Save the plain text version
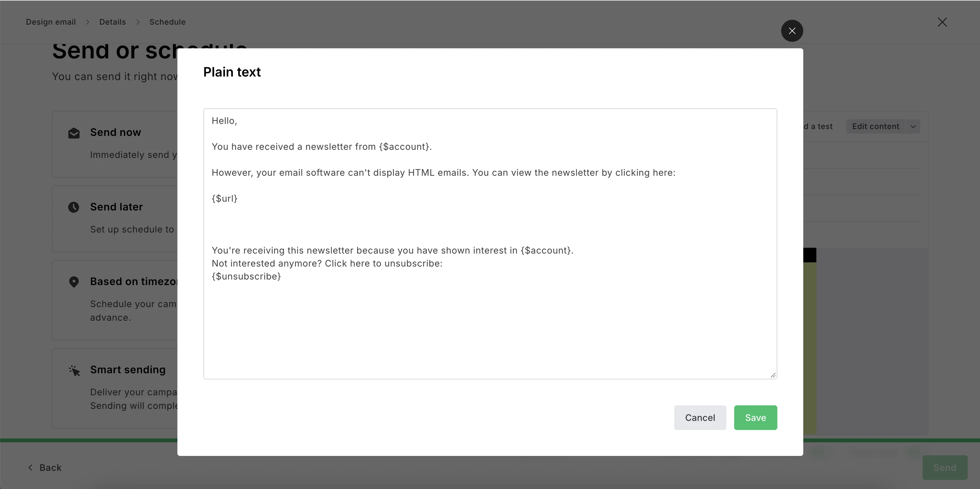This screenshot has width=980, height=489. (756, 417)
